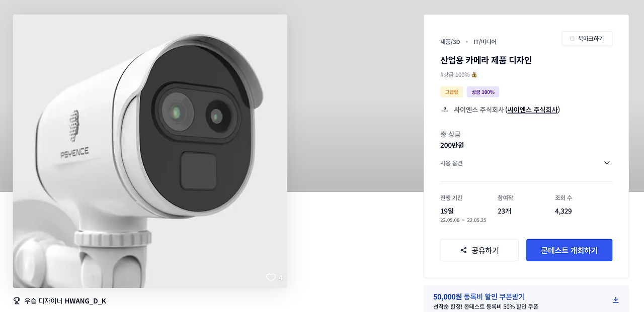Click the heart icon on the design image
The image size is (644, 312).
point(271,277)
